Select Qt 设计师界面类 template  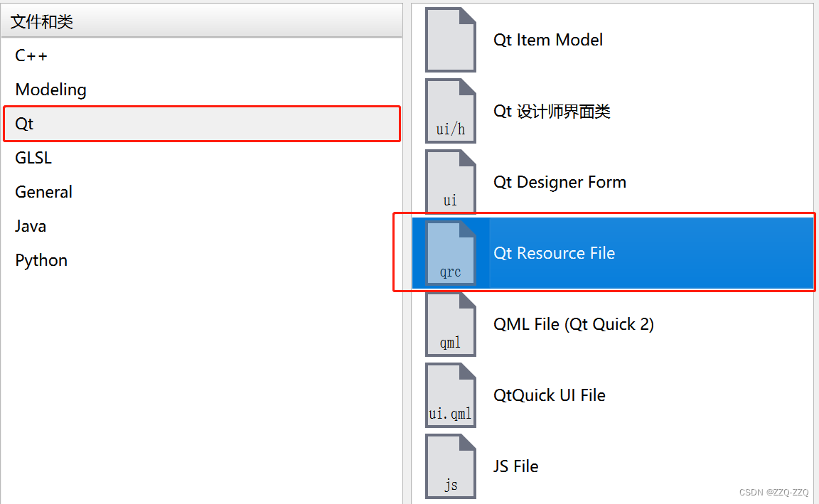[x=614, y=111]
